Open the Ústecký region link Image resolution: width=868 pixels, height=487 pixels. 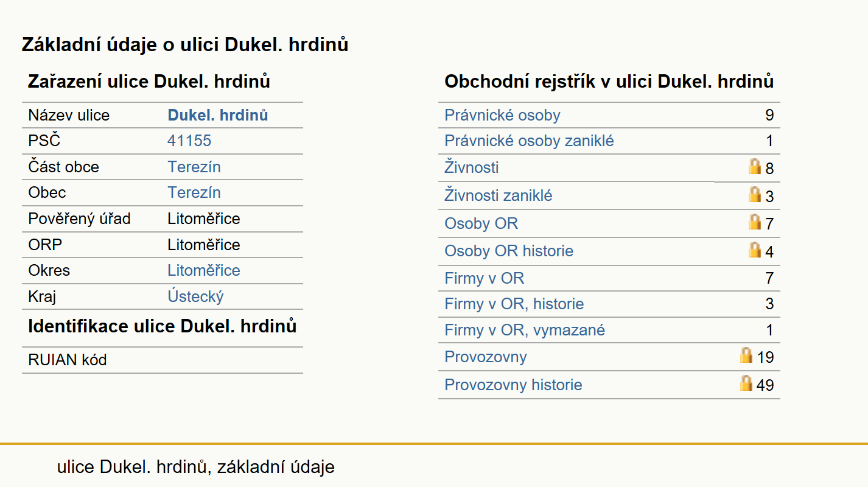196,297
